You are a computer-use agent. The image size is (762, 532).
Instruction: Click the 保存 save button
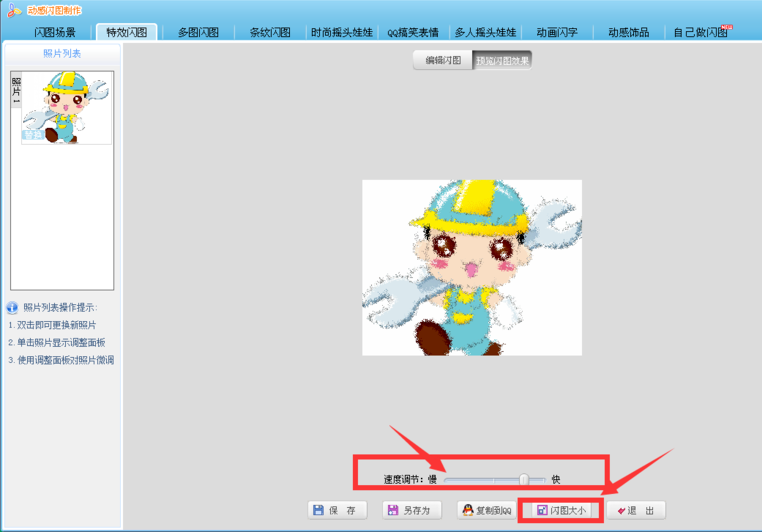337,510
